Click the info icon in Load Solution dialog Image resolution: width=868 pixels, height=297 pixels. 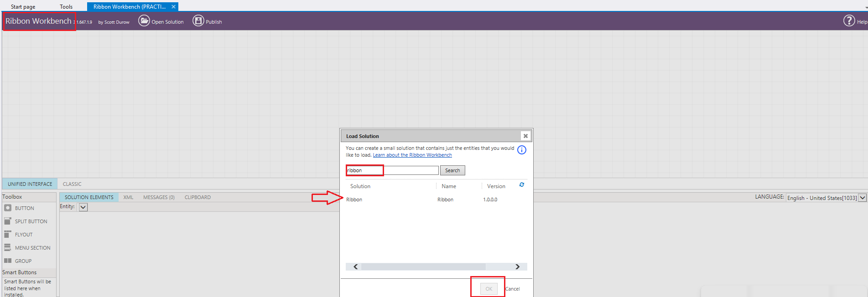pyautogui.click(x=522, y=150)
